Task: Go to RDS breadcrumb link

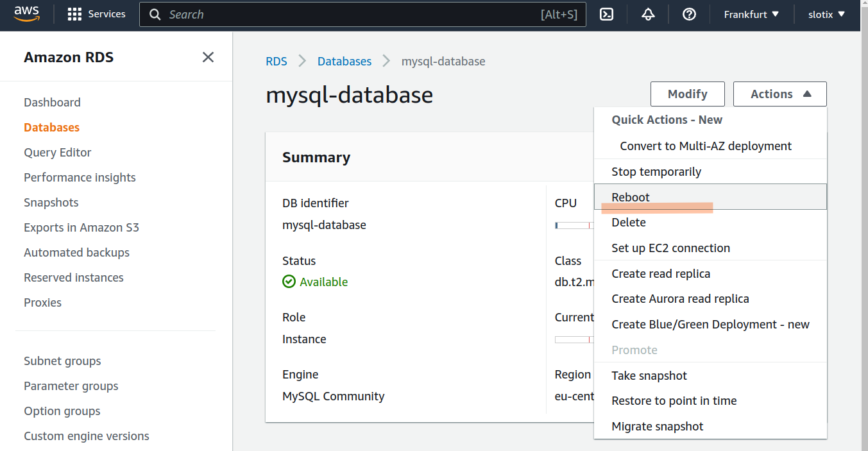Action: tap(277, 62)
